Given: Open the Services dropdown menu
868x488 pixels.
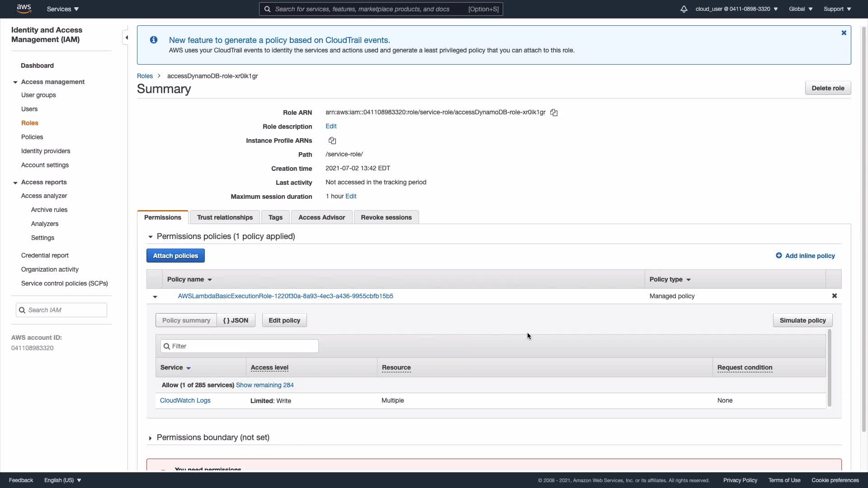Looking at the screenshot, I should click(x=62, y=9).
